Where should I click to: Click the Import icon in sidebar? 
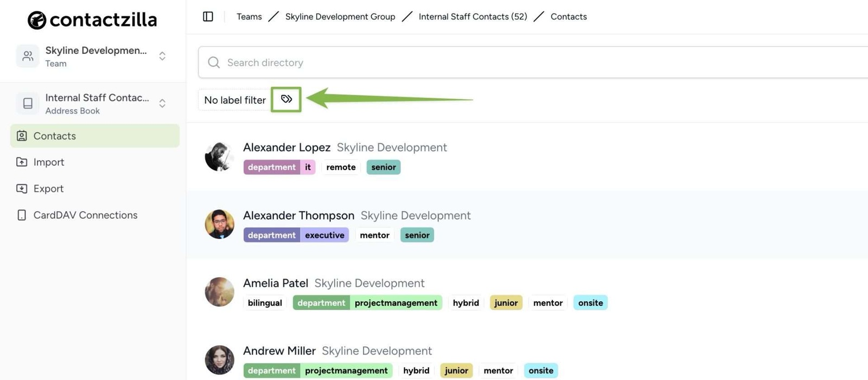coord(22,162)
